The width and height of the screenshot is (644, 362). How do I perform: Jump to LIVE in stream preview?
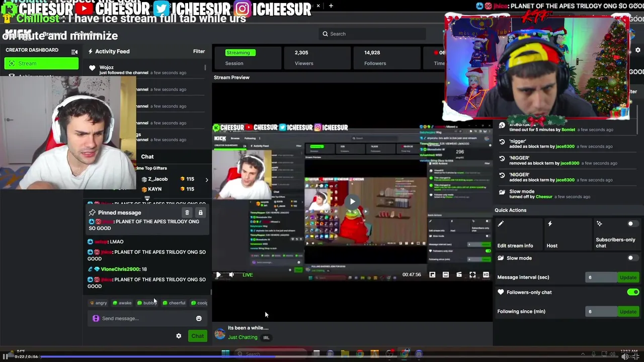point(248,275)
